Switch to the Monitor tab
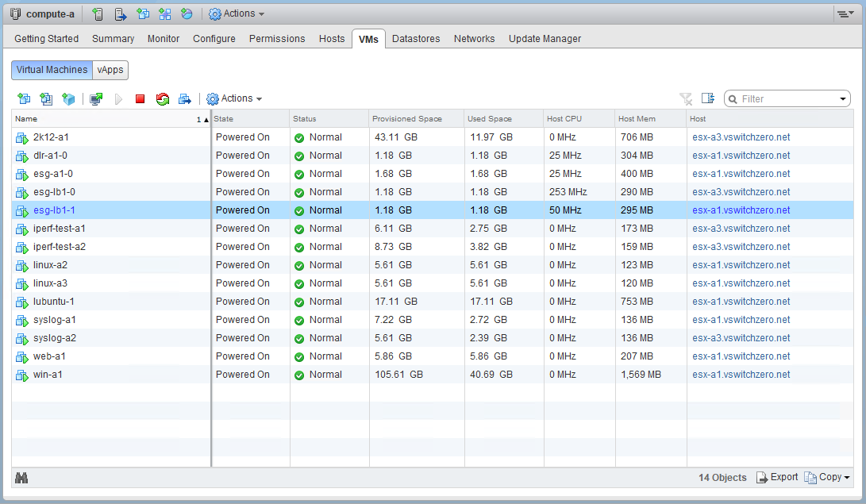Viewport: 866px width, 504px height. point(164,38)
